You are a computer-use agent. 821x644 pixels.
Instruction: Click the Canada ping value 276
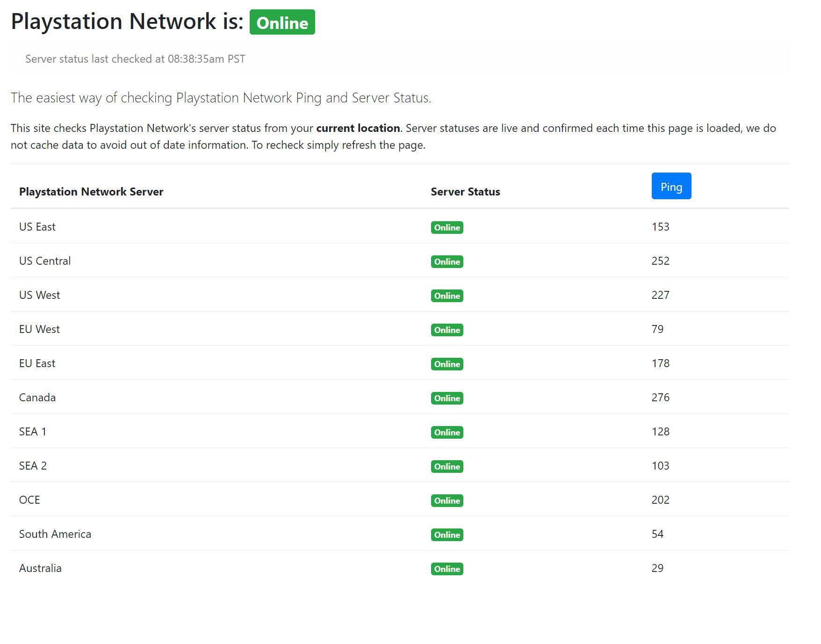(660, 398)
